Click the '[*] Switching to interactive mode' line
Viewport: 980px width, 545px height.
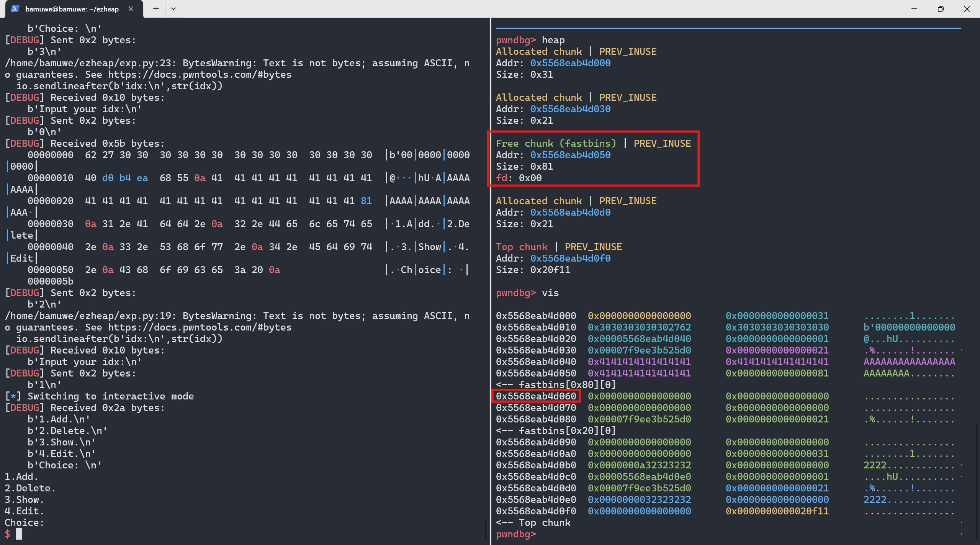tap(99, 396)
